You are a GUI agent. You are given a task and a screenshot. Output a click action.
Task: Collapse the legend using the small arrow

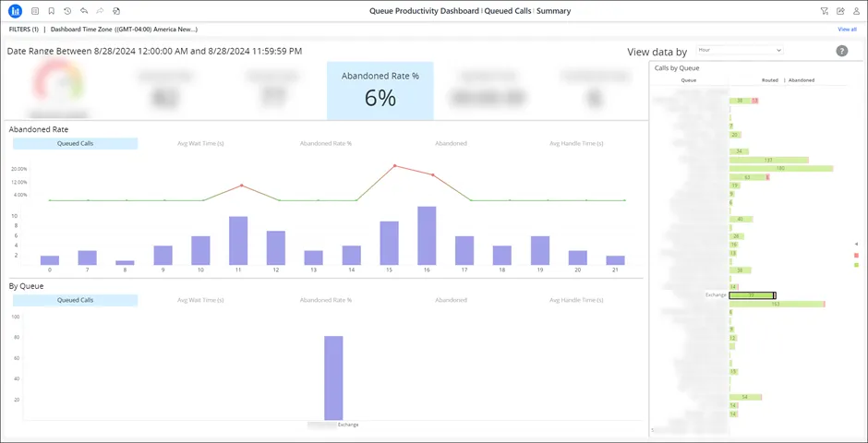point(856,244)
